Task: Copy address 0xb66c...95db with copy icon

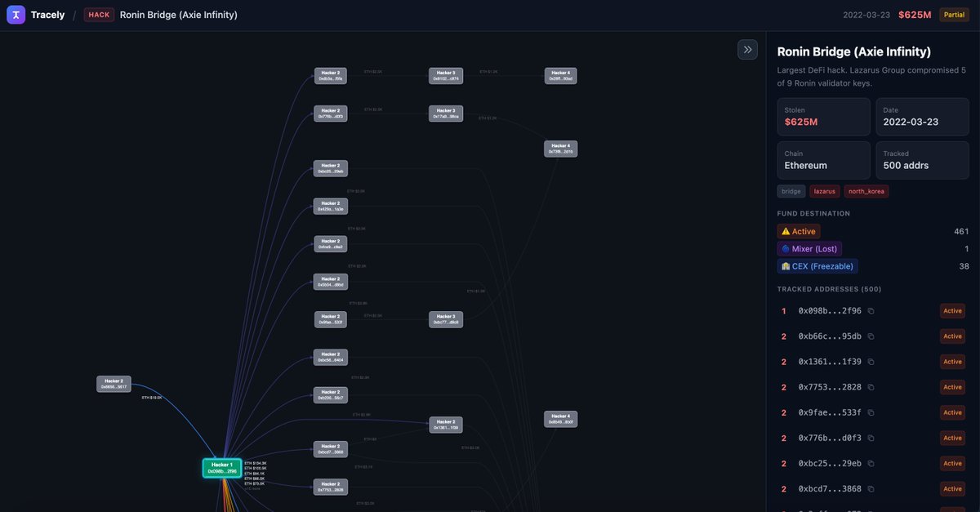Action: [871, 336]
